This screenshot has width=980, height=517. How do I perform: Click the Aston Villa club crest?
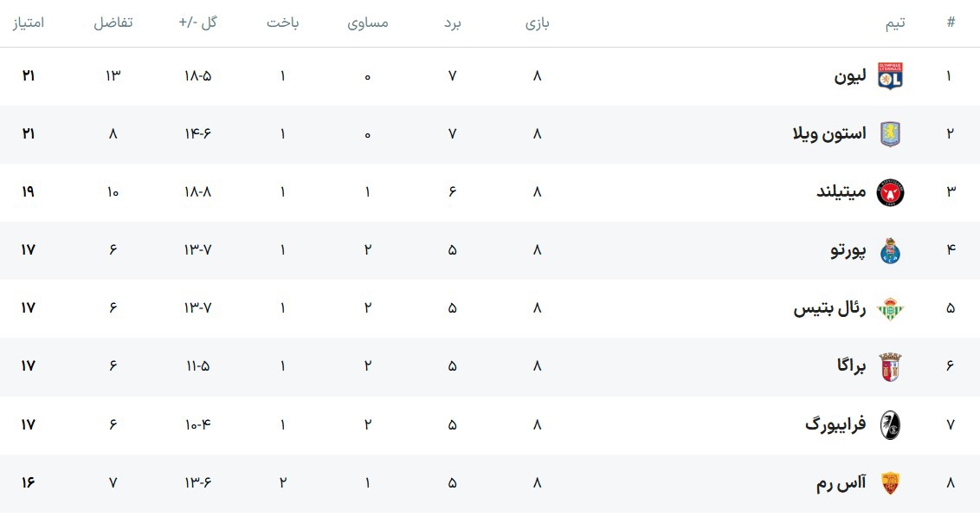[890, 134]
